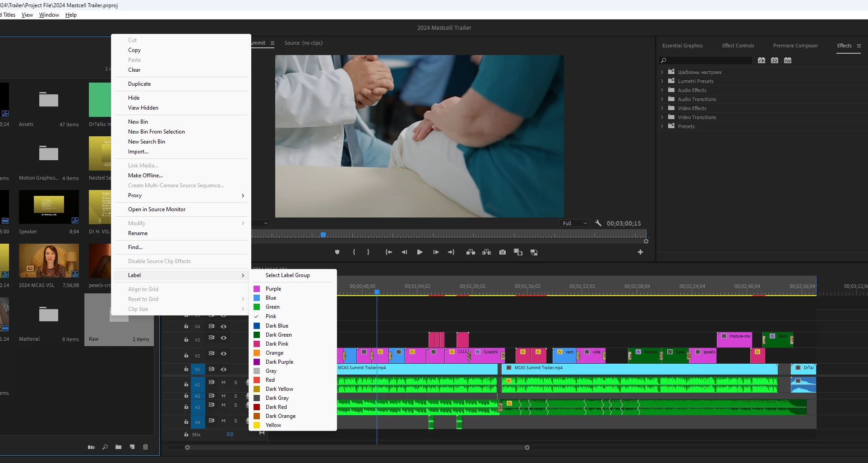Click the Extract button

tap(486, 252)
